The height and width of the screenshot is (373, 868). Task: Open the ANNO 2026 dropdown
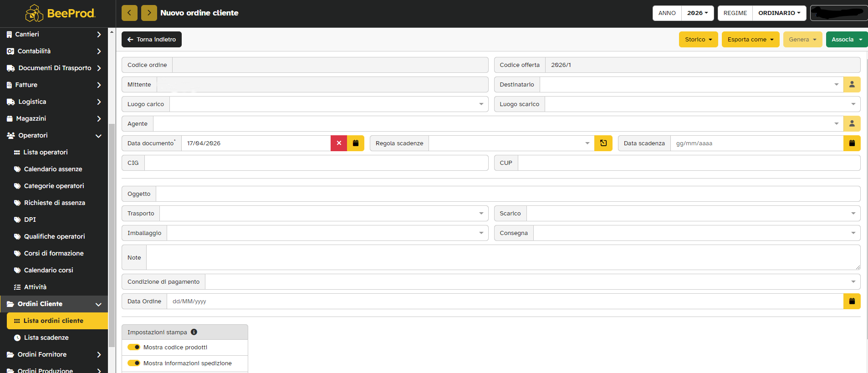(x=697, y=13)
